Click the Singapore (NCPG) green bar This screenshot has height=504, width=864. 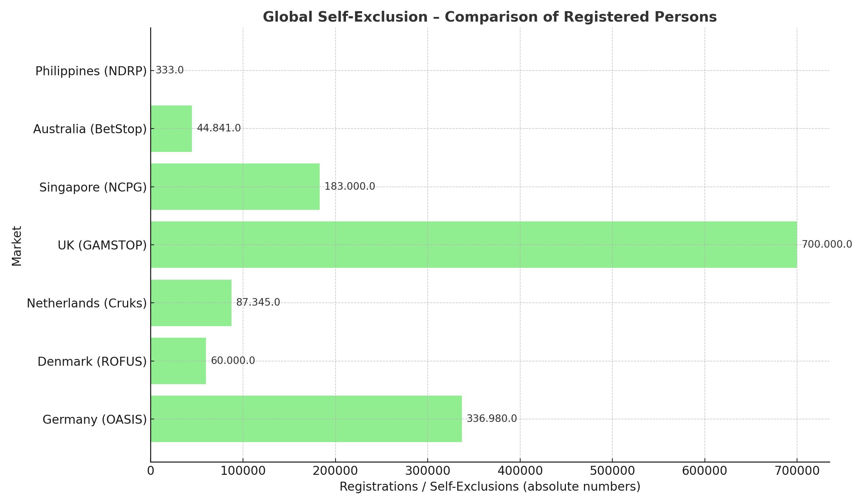coord(235,186)
